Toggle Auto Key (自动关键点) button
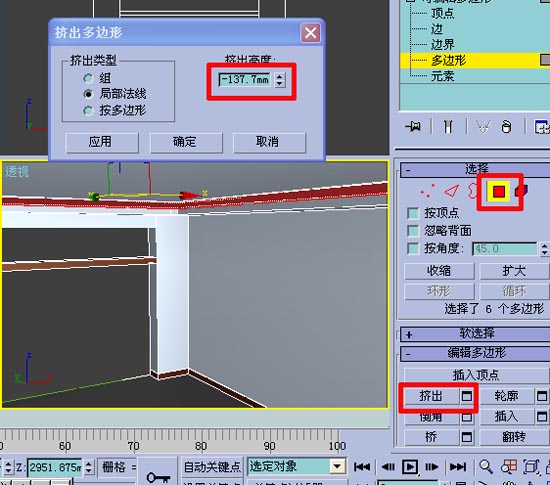 212,467
